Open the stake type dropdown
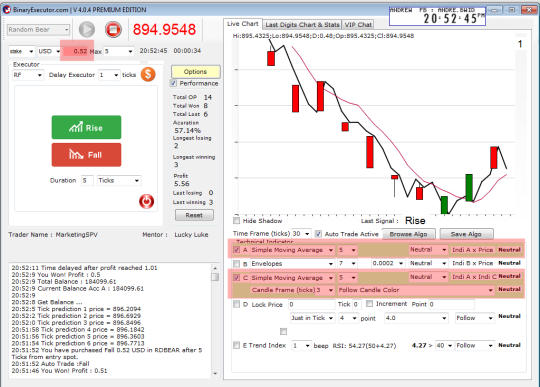The width and height of the screenshot is (540, 387). click(x=21, y=51)
